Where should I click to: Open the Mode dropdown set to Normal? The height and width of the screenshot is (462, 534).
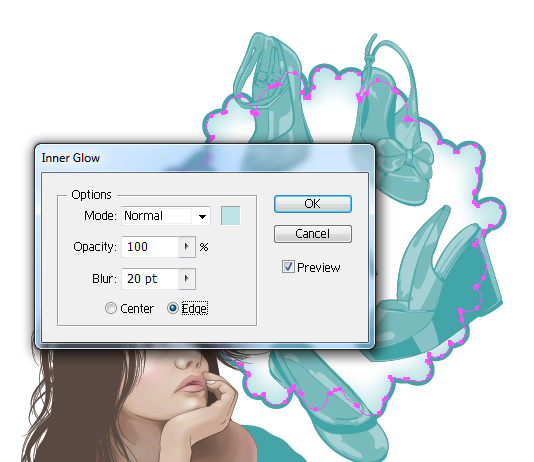pos(166,216)
